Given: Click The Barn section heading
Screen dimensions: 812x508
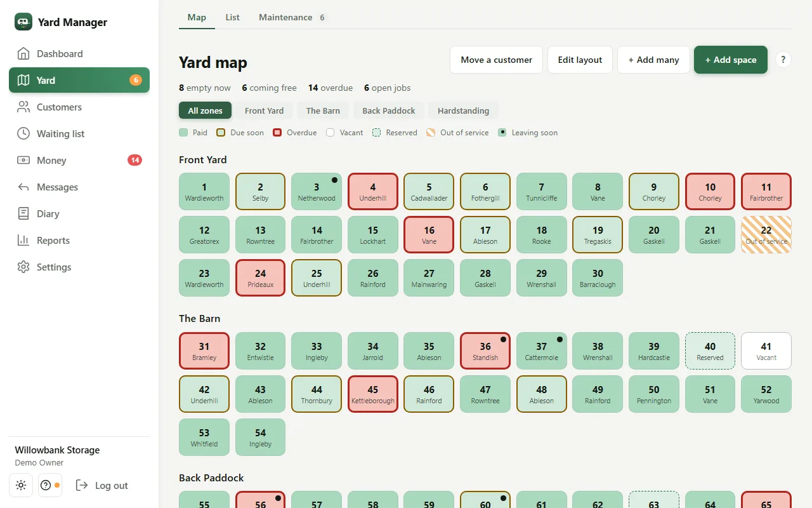Looking at the screenshot, I should pyautogui.click(x=200, y=318).
